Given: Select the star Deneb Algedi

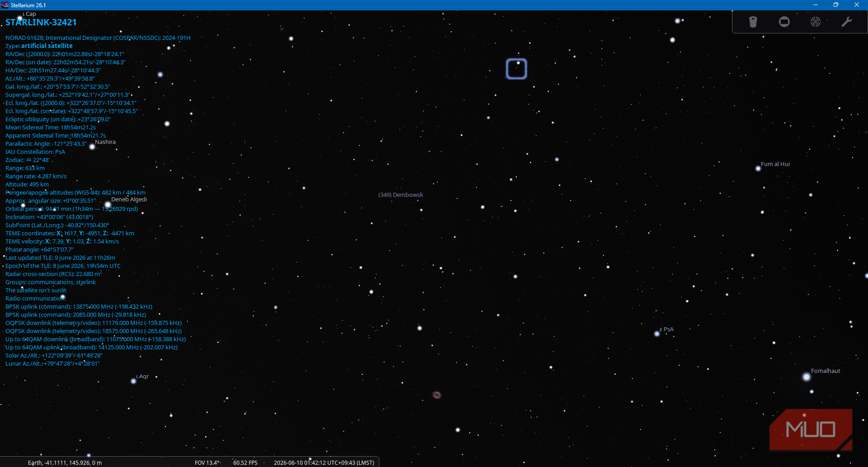Looking at the screenshot, I should (108, 205).
